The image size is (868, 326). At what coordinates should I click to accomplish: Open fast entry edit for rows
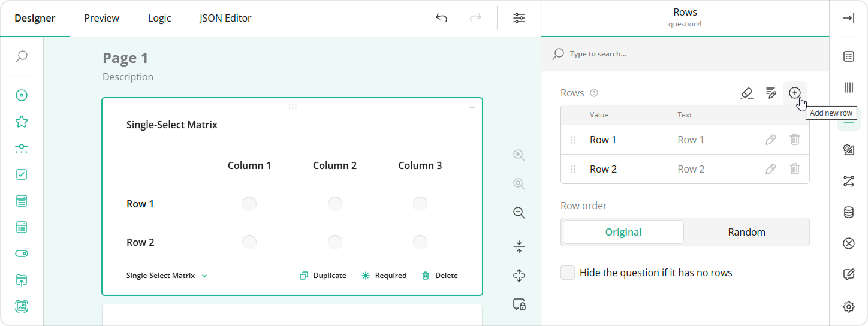point(771,93)
